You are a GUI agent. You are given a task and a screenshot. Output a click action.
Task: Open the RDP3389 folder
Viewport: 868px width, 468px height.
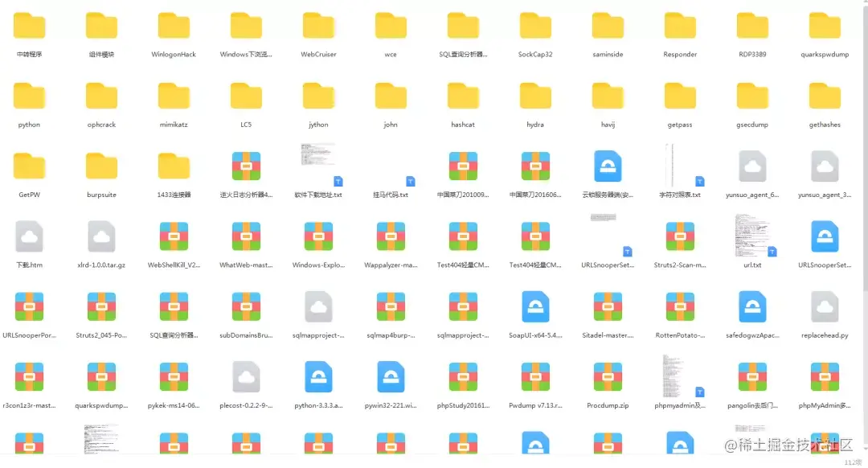pyautogui.click(x=752, y=26)
